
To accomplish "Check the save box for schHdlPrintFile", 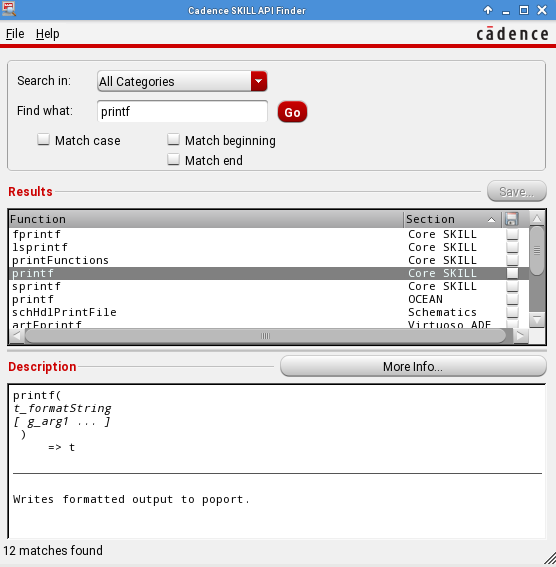I will pyautogui.click(x=512, y=312).
